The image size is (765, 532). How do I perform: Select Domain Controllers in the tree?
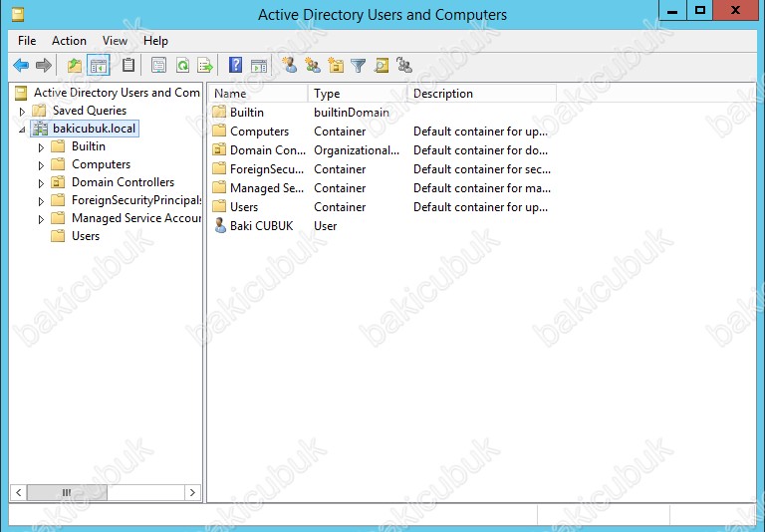(123, 182)
